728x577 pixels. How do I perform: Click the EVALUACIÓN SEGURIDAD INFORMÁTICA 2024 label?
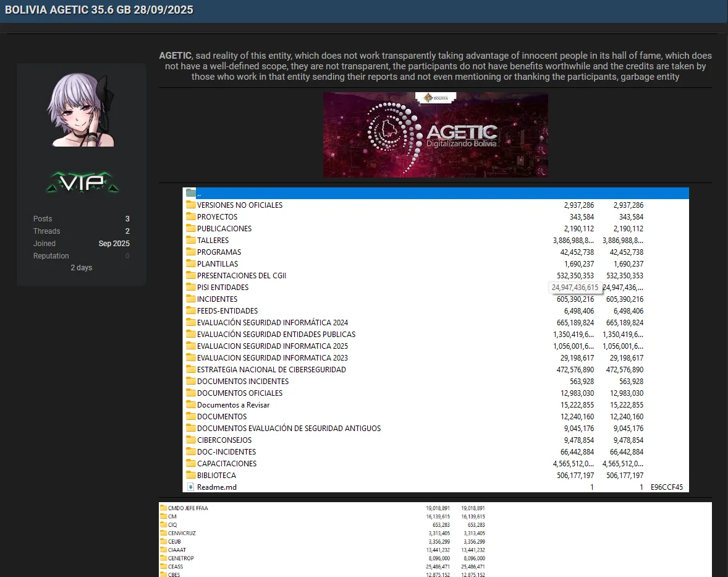tap(272, 322)
